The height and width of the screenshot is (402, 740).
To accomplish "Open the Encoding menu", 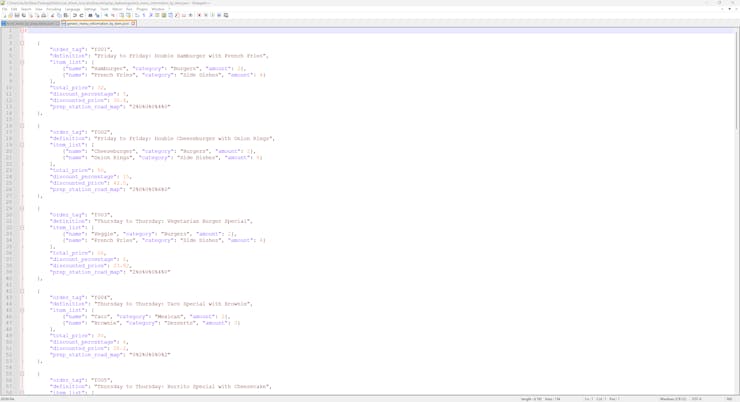I will pyautogui.click(x=53, y=9).
